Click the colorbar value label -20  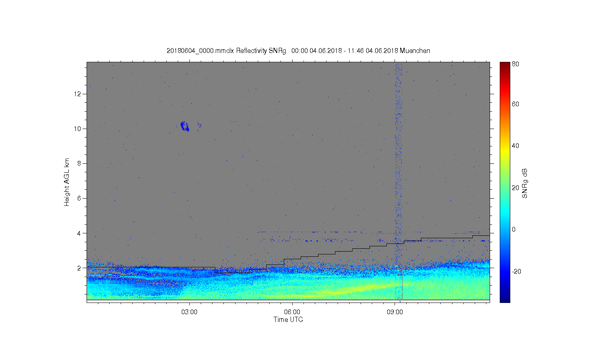[516, 271]
